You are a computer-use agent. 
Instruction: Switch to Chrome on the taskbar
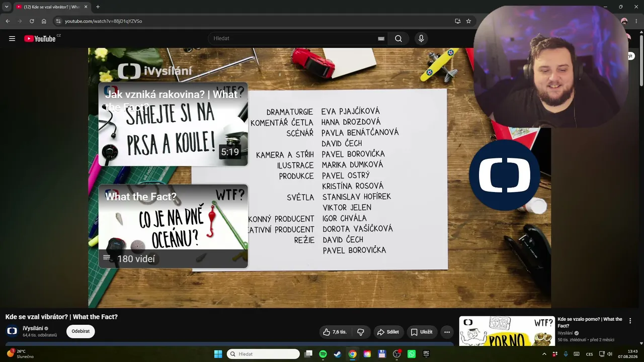coord(353,354)
